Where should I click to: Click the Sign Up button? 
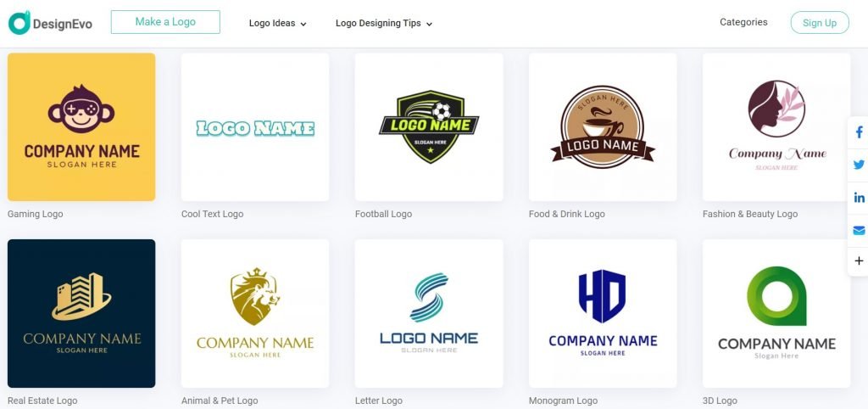click(x=820, y=23)
